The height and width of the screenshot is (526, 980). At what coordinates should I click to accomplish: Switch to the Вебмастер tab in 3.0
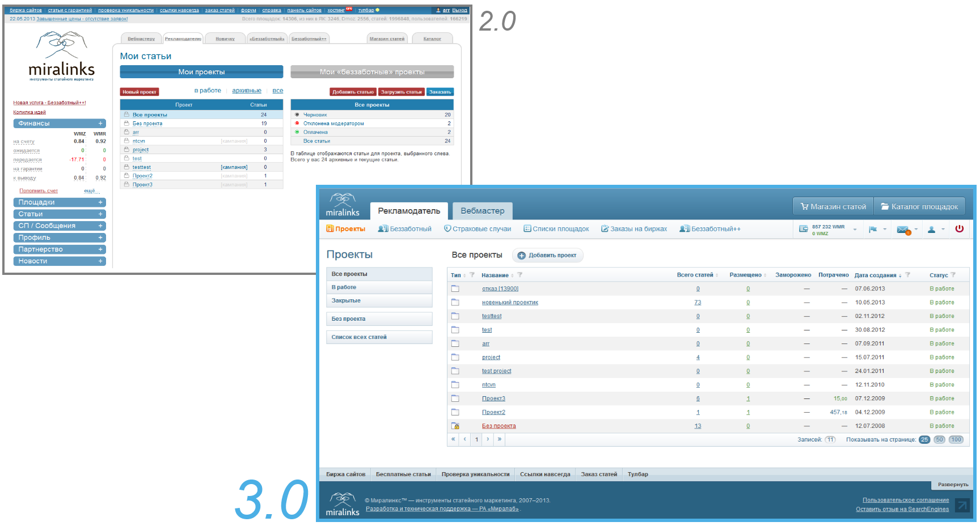(483, 211)
